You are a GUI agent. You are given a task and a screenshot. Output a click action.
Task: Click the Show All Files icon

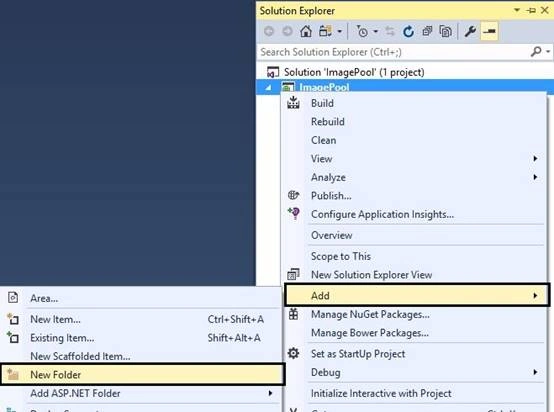(446, 31)
